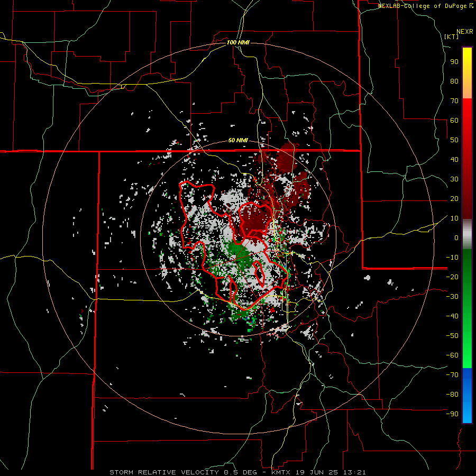
Task: Click the -10 value on the velocity scale
Action: (452, 258)
